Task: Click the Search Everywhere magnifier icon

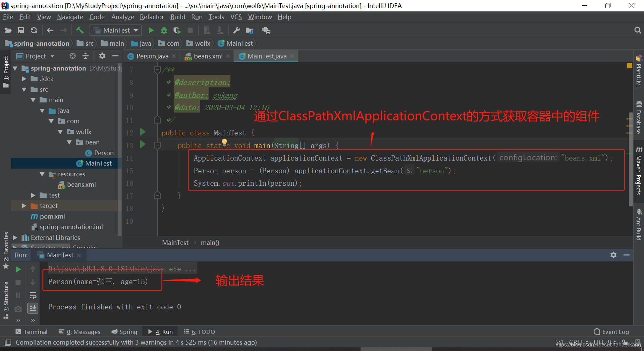Action: coord(638,31)
